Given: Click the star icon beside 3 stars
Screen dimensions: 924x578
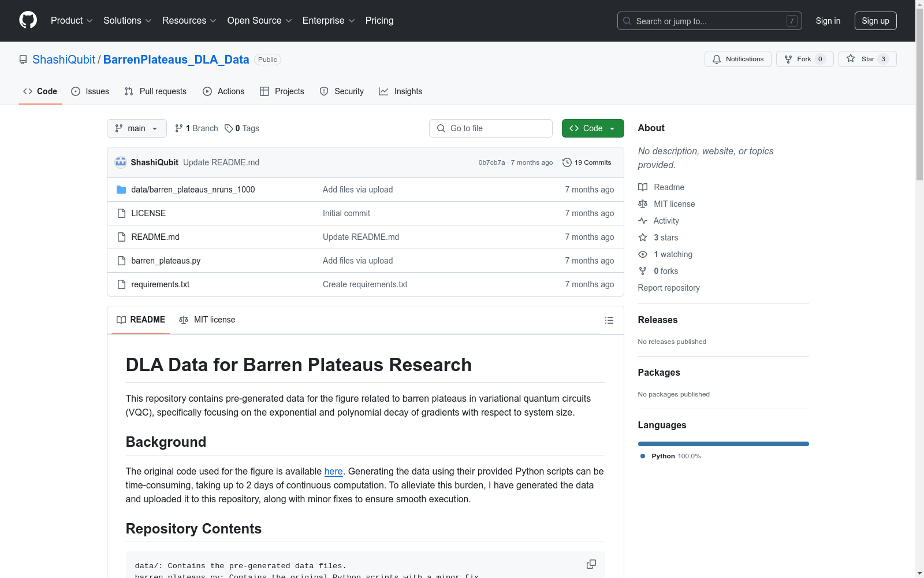Looking at the screenshot, I should [643, 238].
